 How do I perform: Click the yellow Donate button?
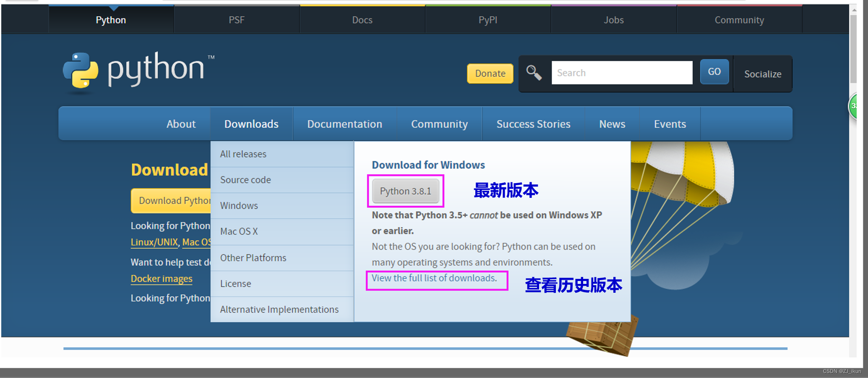(490, 73)
